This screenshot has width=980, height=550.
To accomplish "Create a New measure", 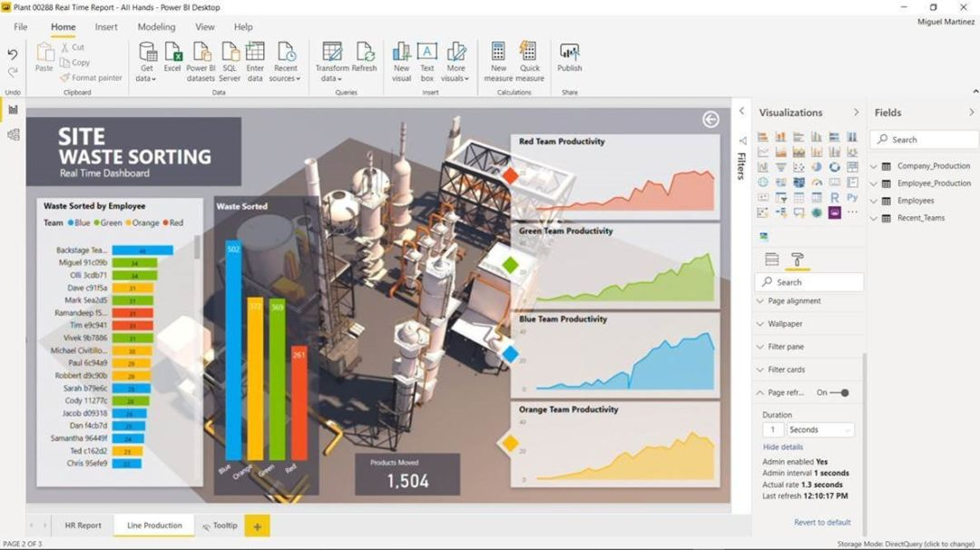I will [x=498, y=62].
